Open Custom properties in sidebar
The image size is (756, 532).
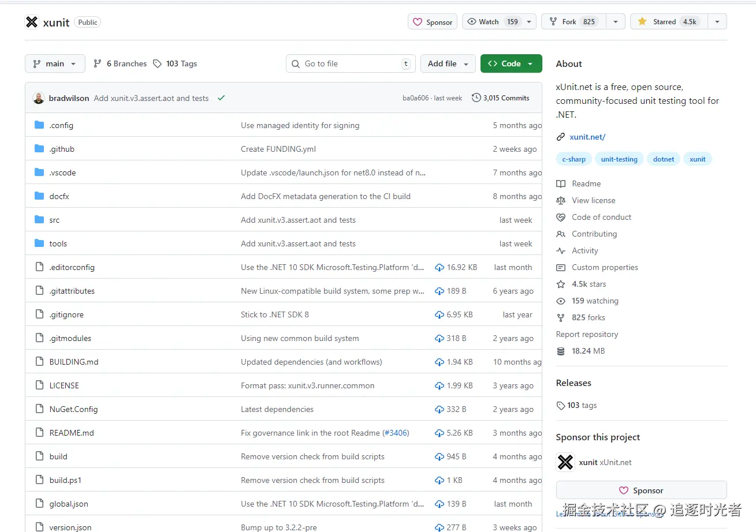coord(597,267)
